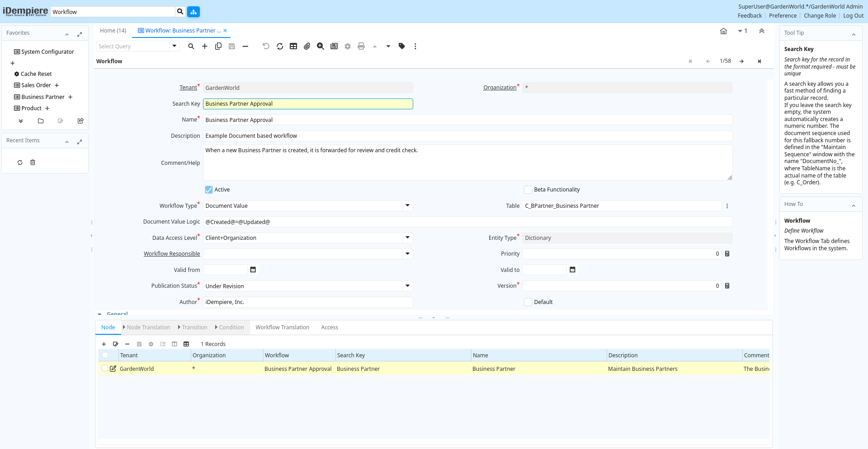Click the Refresh icon in main toolbar

[x=280, y=46]
